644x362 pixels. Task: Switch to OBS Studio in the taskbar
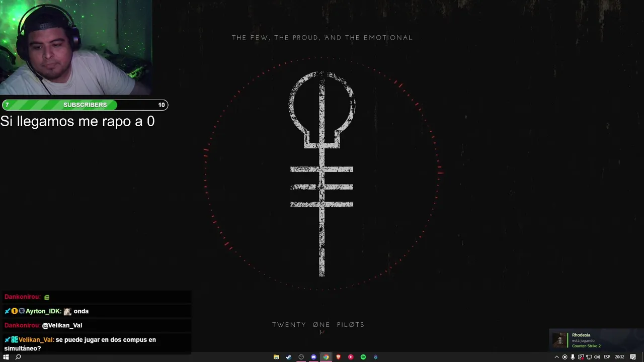[301, 357]
